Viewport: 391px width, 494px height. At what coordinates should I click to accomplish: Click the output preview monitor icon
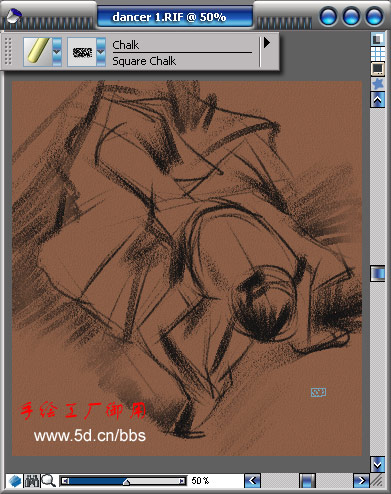tap(378, 69)
